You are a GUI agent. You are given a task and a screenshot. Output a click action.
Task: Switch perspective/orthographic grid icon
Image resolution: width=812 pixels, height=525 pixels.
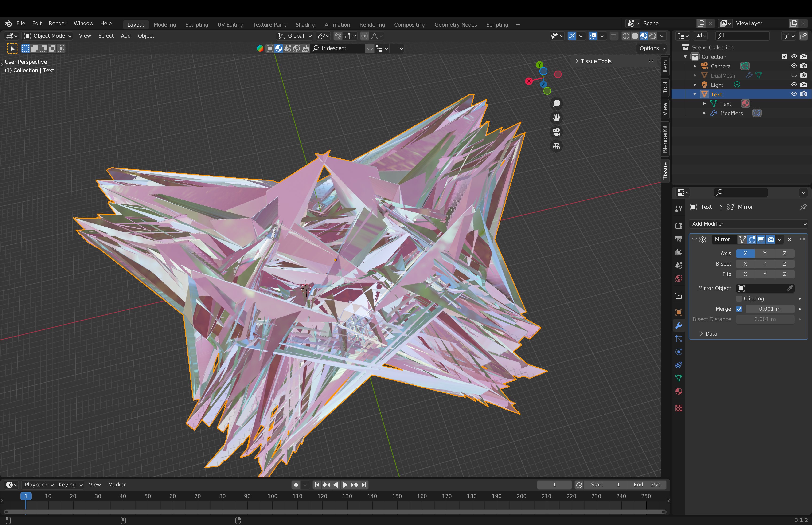point(556,146)
